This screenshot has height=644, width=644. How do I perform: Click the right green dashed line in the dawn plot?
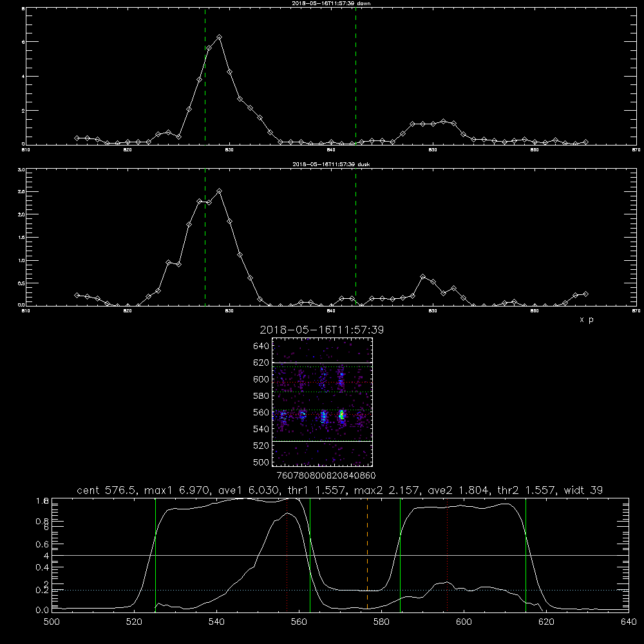click(355, 76)
